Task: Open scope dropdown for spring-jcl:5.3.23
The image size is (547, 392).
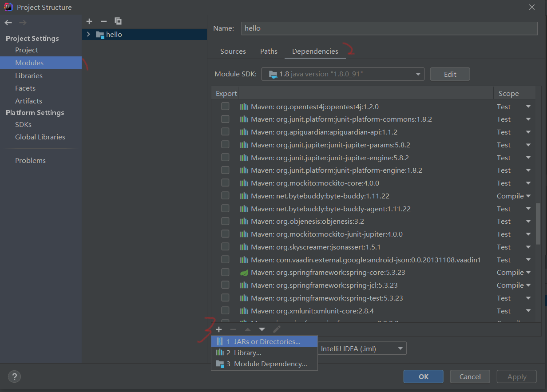Action: pyautogui.click(x=528, y=285)
